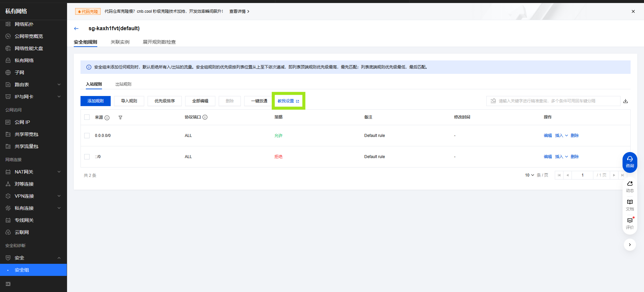
Task: Open the filter icon in 来源 column
Action: click(120, 117)
